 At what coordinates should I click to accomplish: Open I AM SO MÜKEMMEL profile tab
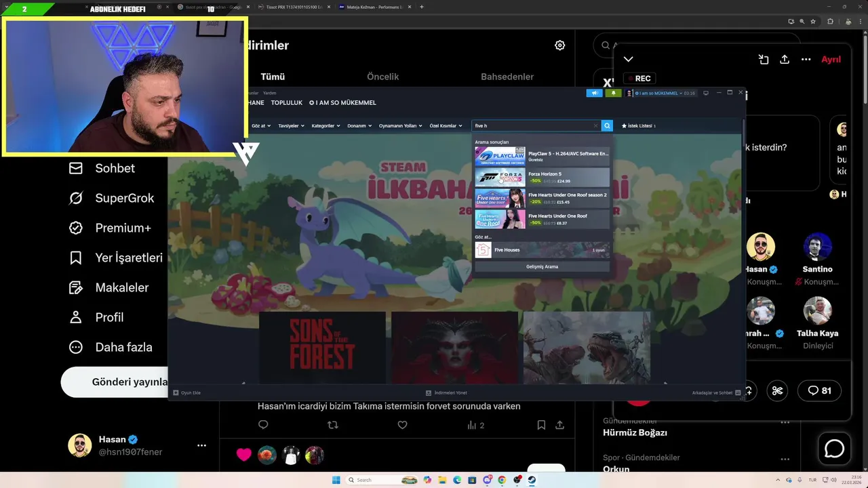coord(342,102)
